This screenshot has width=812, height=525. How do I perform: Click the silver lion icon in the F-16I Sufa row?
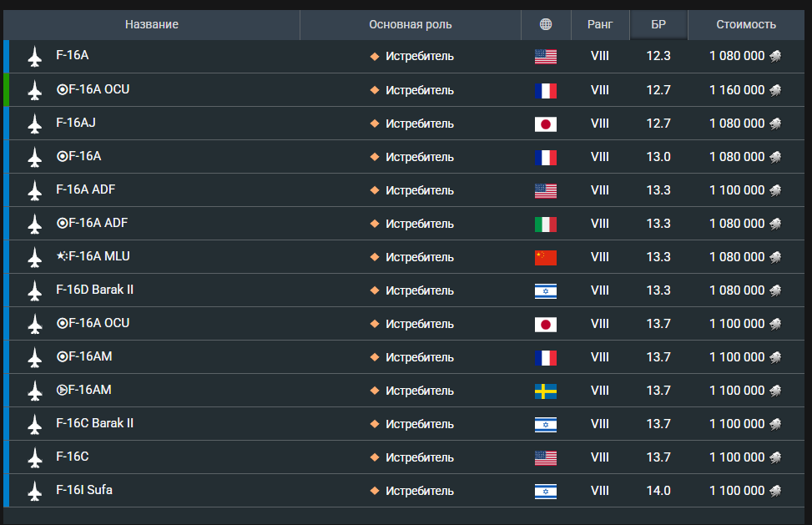pyautogui.click(x=775, y=491)
